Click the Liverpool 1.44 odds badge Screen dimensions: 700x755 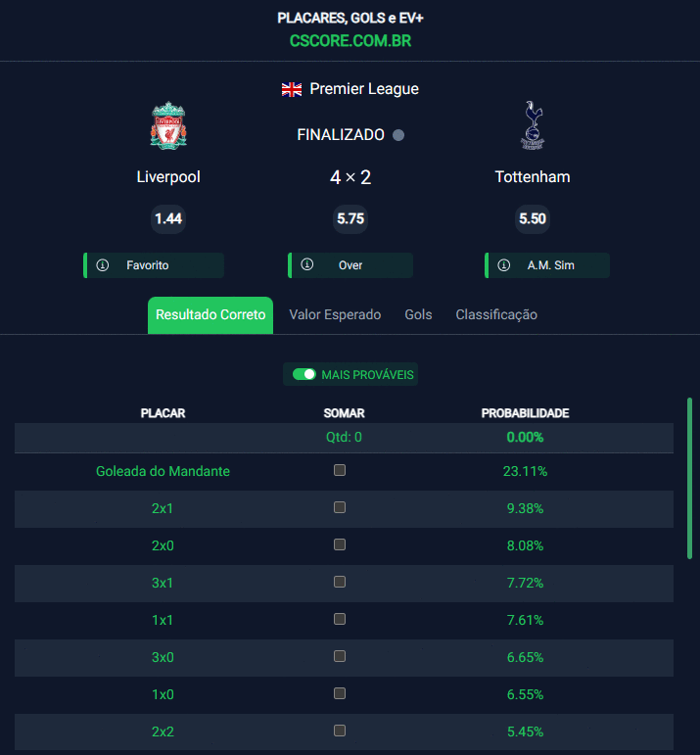168,218
